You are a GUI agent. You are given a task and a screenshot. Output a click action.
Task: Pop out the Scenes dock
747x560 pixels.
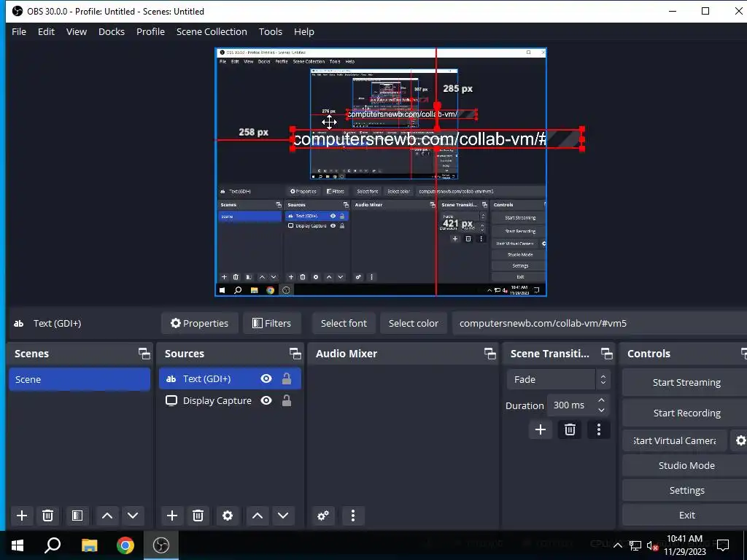click(x=144, y=354)
